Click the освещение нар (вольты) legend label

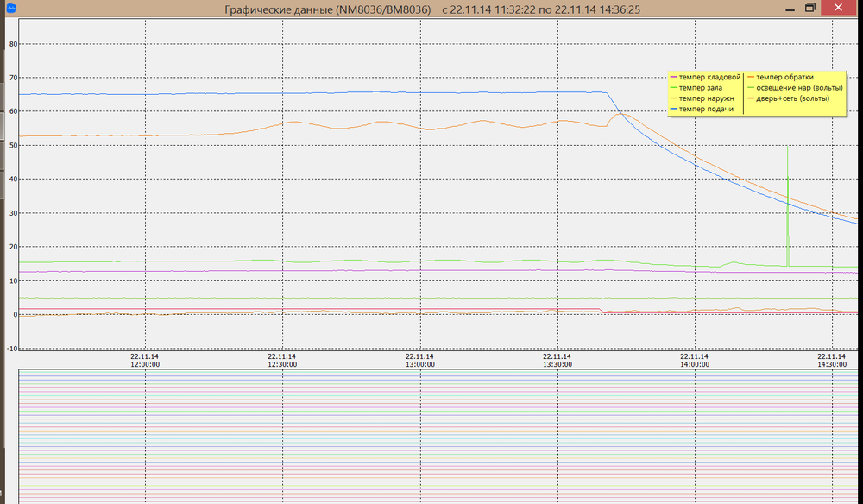point(798,88)
